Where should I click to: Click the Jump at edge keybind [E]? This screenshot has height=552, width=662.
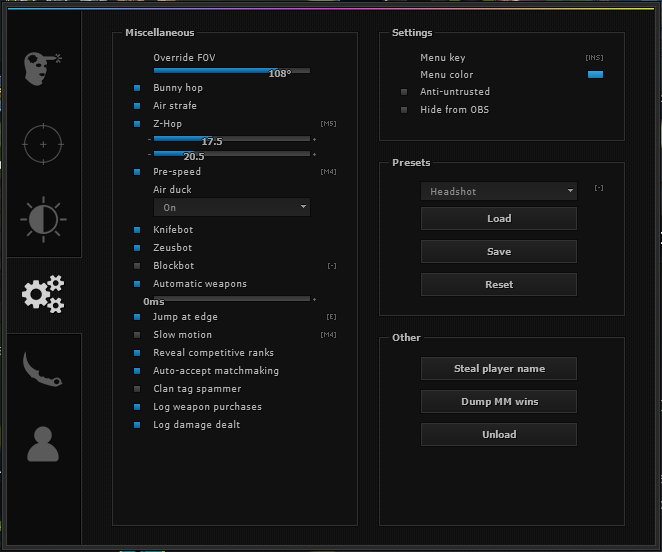[x=331, y=317]
